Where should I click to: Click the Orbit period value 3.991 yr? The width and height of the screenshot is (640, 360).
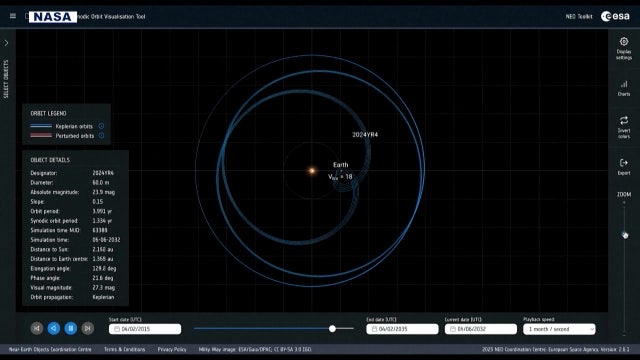click(102, 211)
